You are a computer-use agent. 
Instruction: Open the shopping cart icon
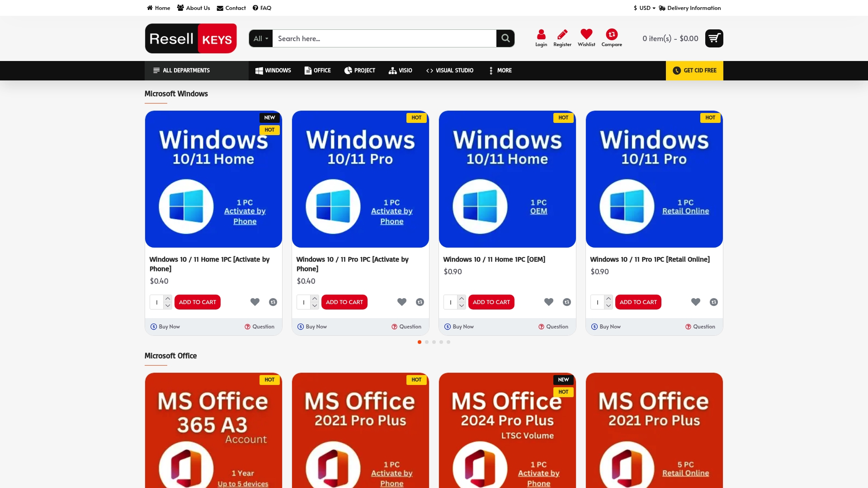[x=714, y=38]
